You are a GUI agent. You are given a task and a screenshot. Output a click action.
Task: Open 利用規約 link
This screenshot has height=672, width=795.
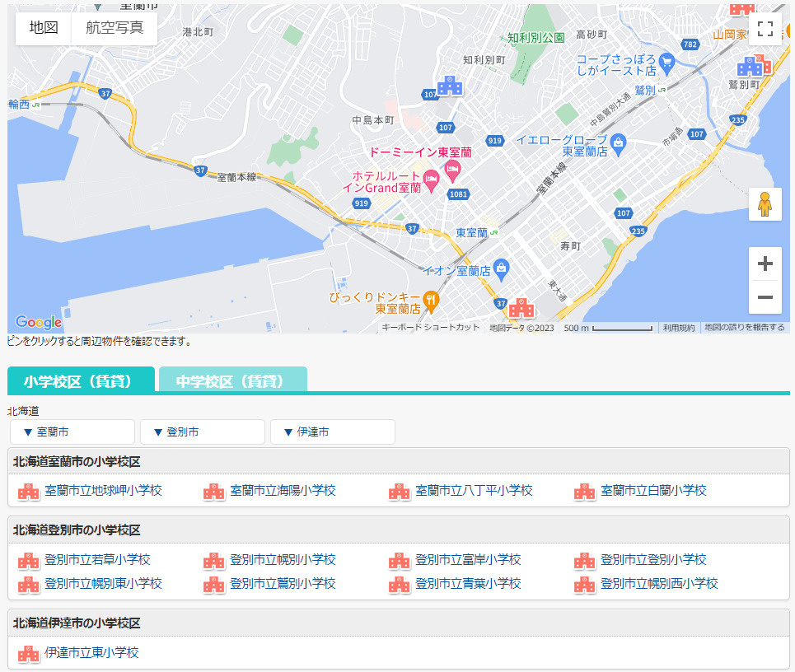tap(679, 328)
